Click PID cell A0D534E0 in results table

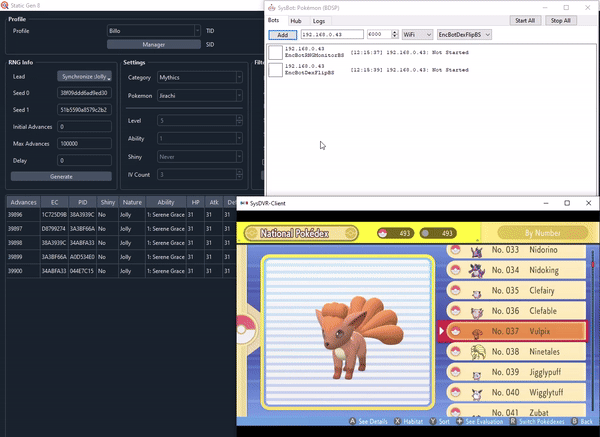coord(82,257)
